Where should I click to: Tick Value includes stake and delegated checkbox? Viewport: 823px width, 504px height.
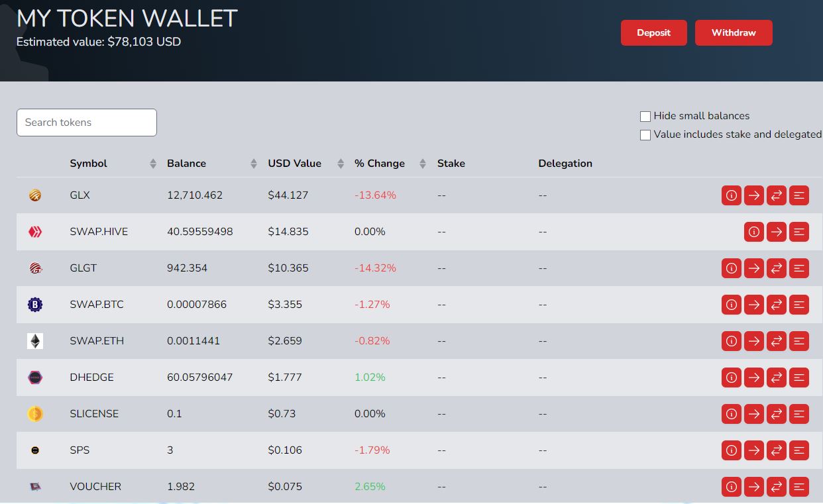point(645,135)
